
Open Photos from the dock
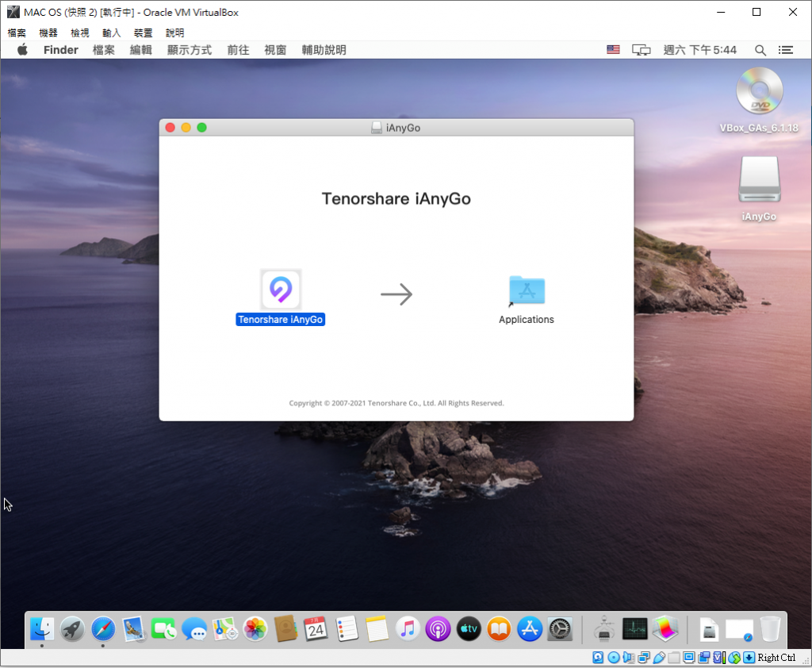click(255, 629)
